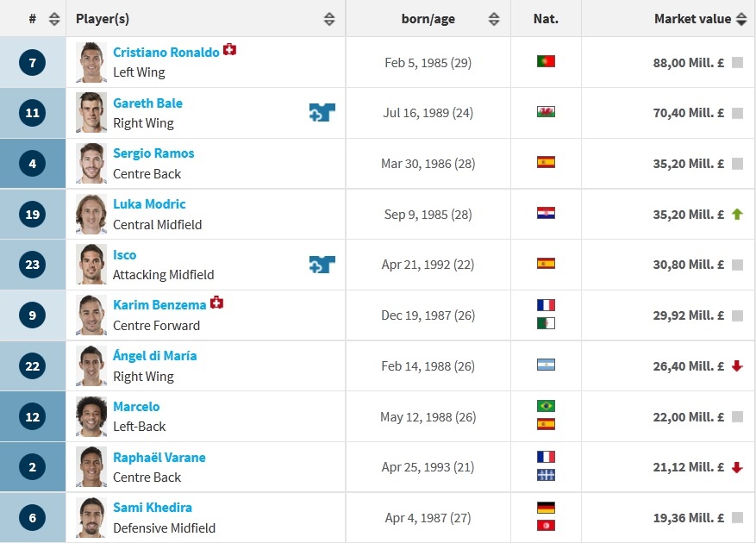Click the Wales flag in Bale's row

pos(546,112)
